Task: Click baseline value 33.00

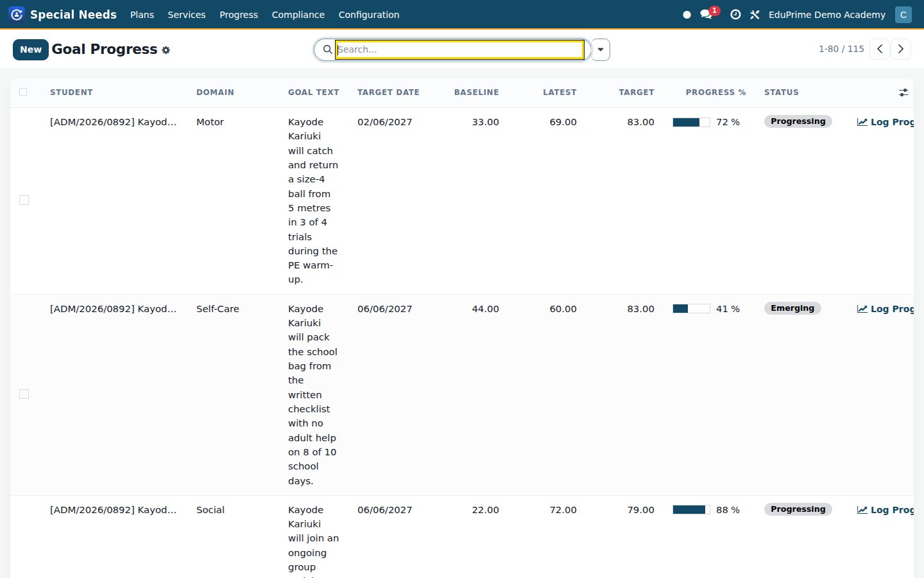Action: pos(485,122)
